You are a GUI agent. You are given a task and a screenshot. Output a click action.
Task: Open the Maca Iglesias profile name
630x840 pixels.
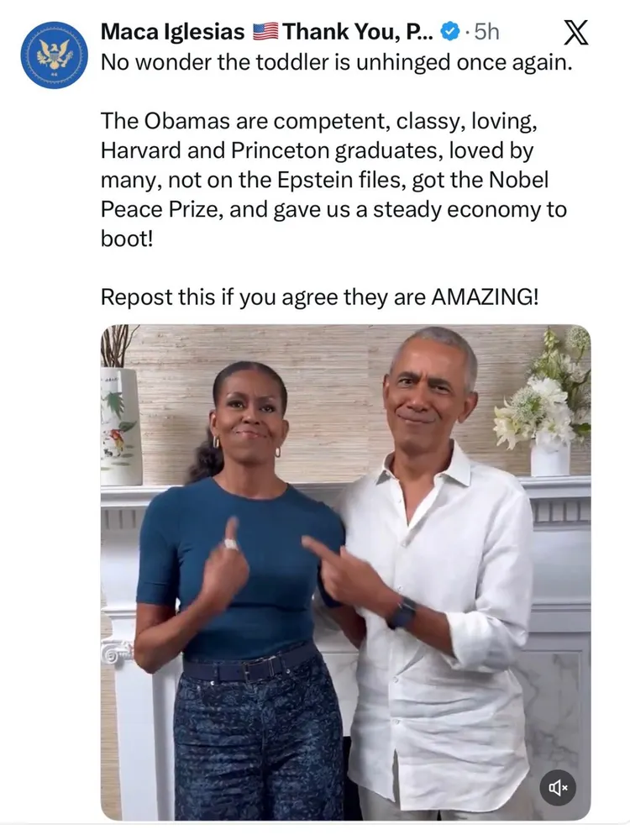click(172, 32)
